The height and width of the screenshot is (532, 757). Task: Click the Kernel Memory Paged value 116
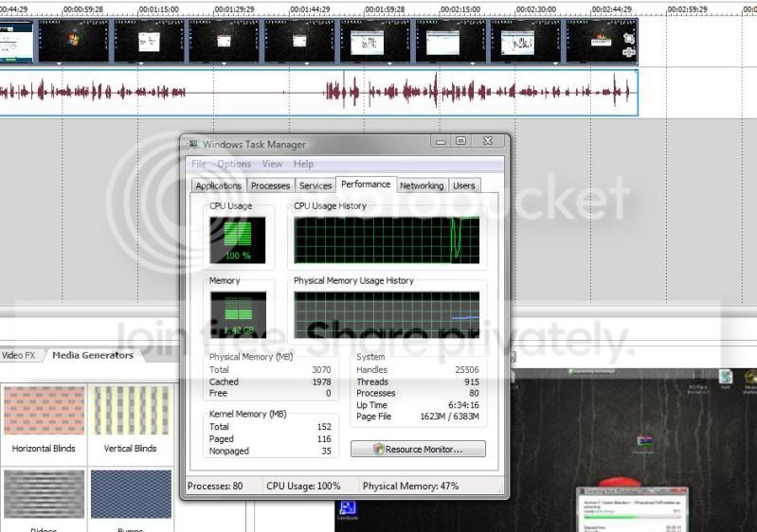tap(324, 439)
